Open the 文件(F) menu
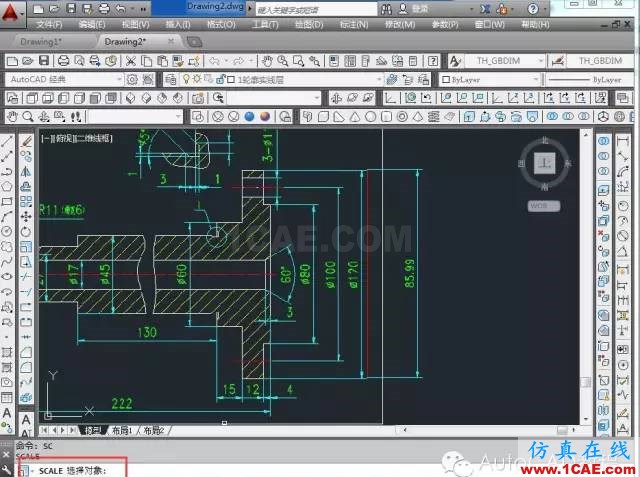Image resolution: width=640 pixels, height=477 pixels. pyautogui.click(x=49, y=24)
